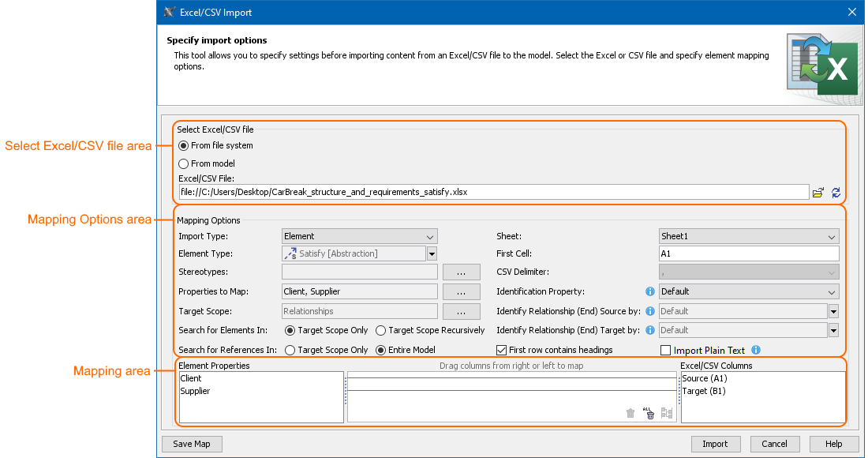Click the browse file folder icon
868x458 pixels.
(x=818, y=192)
